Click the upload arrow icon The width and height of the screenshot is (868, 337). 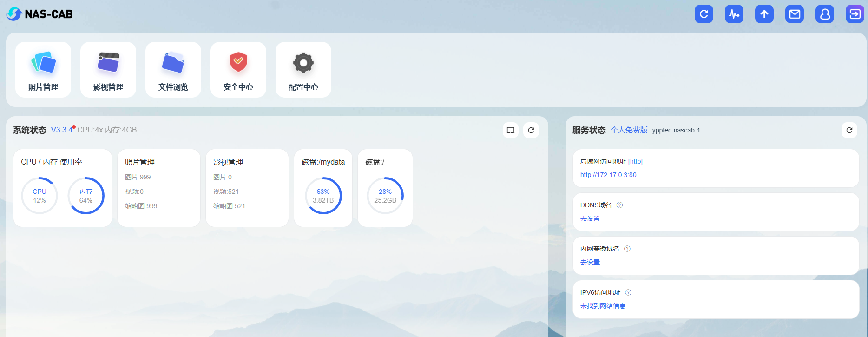pos(764,14)
